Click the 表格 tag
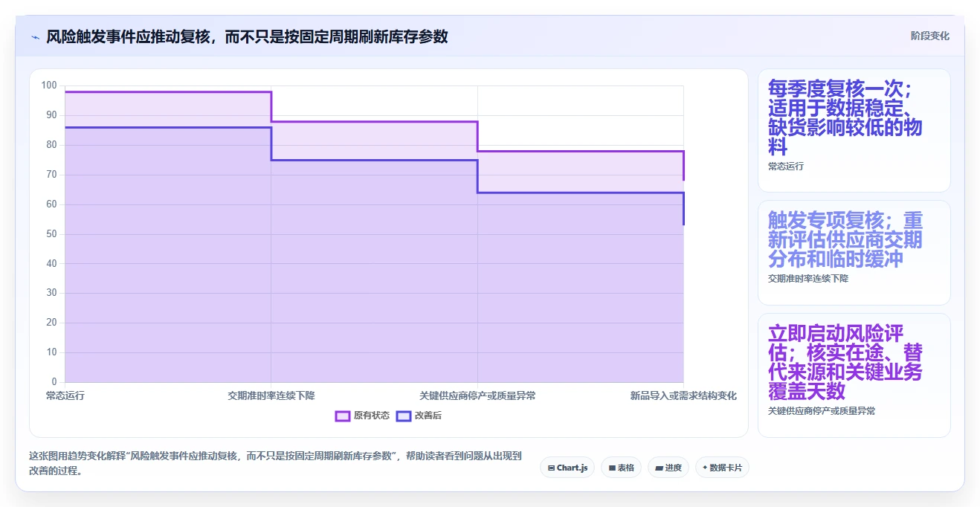980x507 pixels. pos(621,468)
